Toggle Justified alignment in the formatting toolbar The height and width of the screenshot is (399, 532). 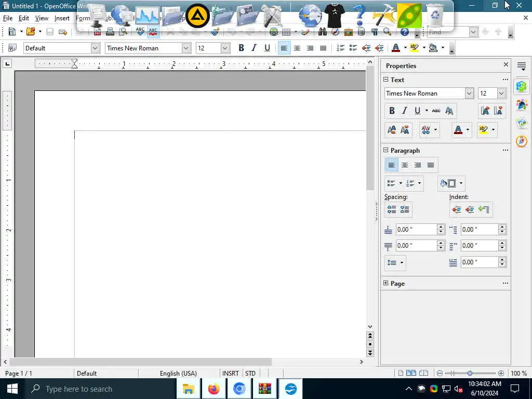(x=323, y=48)
